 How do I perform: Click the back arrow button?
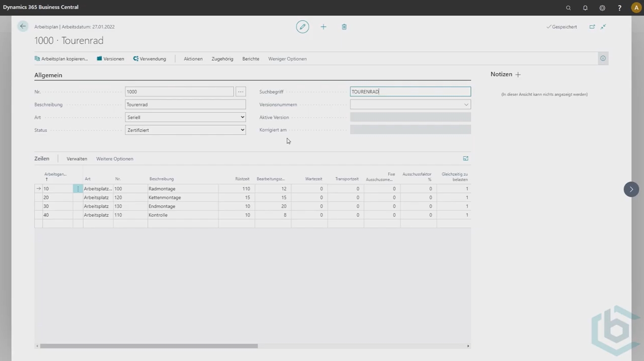23,26
